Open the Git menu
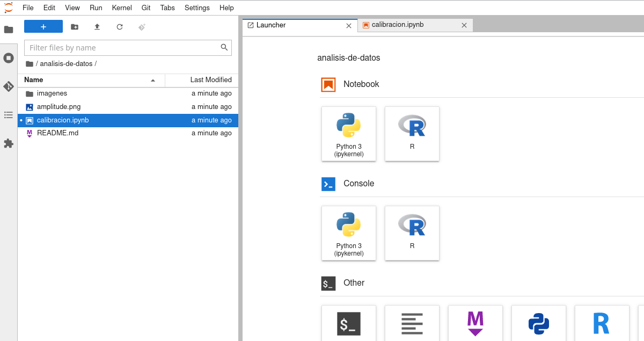 (146, 8)
